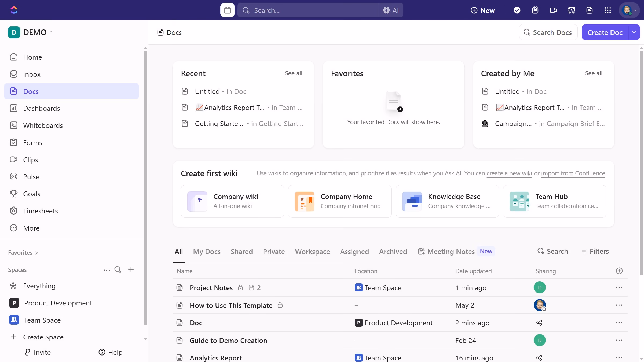Open the checkmark tasks icon in top bar
The height and width of the screenshot is (362, 644).
517,10
